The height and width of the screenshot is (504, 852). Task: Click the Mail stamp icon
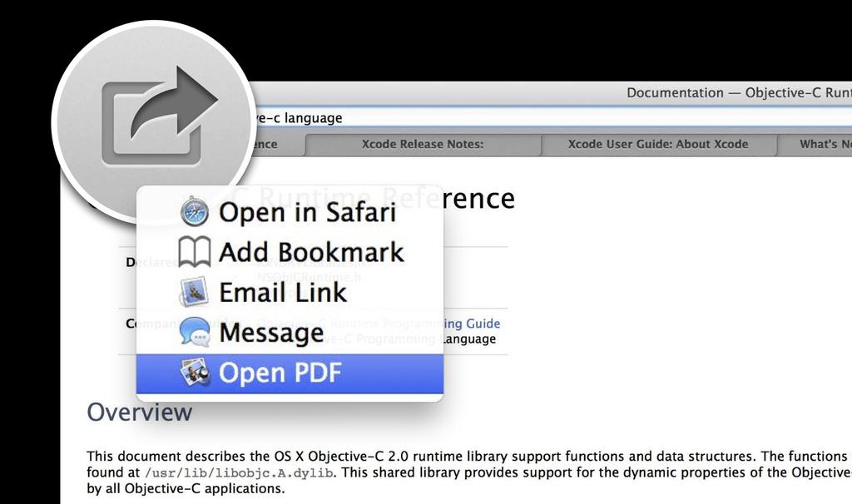tap(194, 292)
